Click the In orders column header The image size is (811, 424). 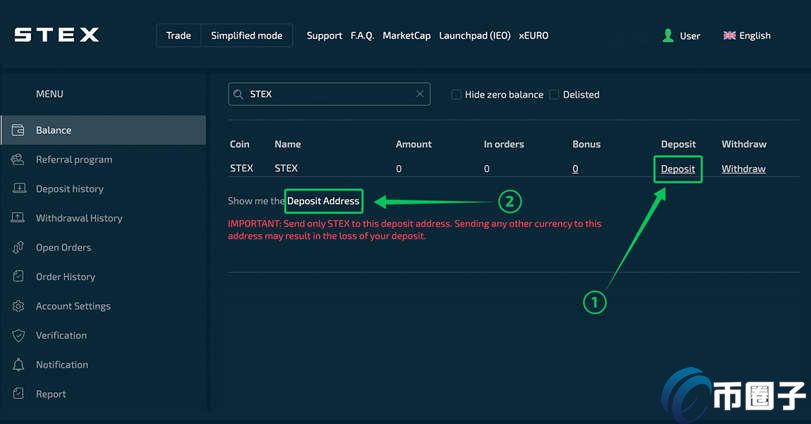coord(504,144)
